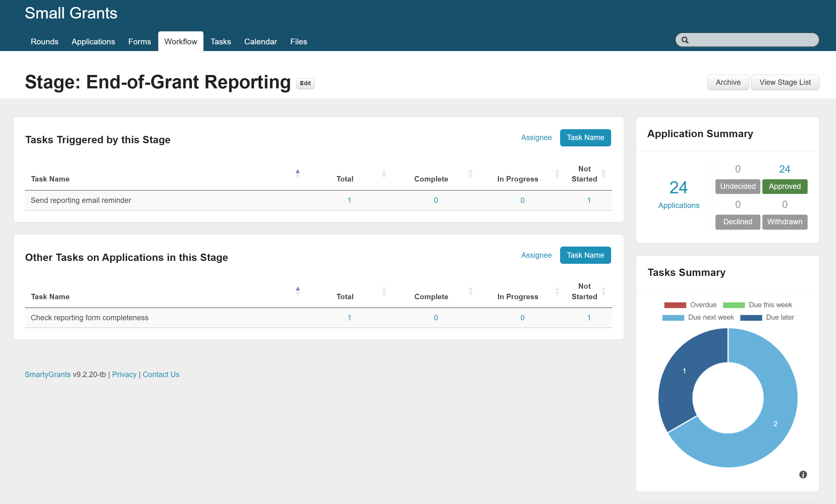The height and width of the screenshot is (504, 836).
Task: Open the 24 Applications link
Action: coord(678,195)
